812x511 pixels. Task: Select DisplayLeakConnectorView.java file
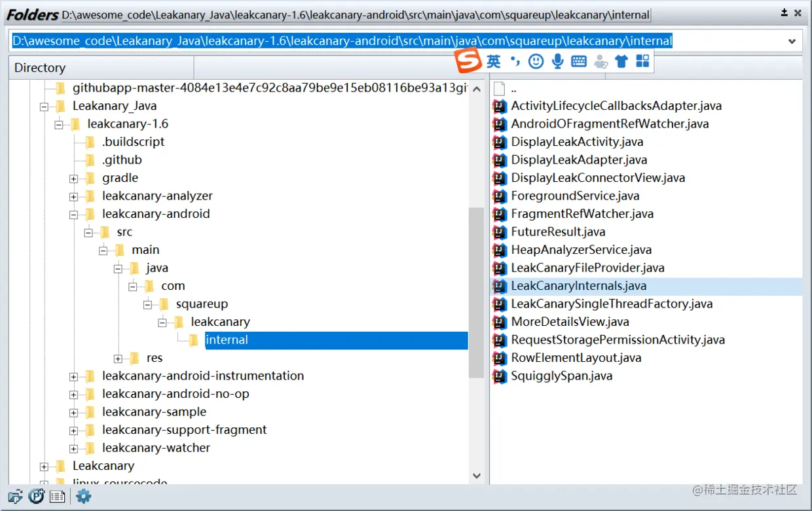click(x=598, y=177)
